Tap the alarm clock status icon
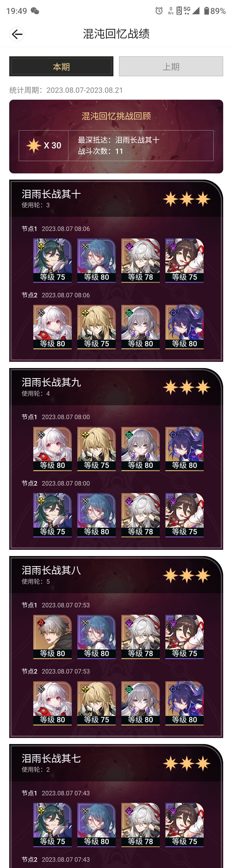The width and height of the screenshot is (232, 868). [159, 11]
